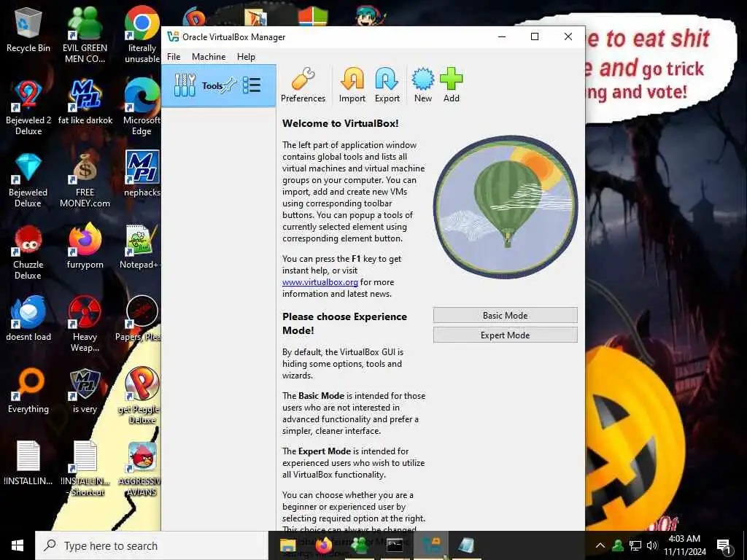Open Preferences in the VirtualBox toolbar
This screenshot has width=747, height=560.
(x=303, y=86)
